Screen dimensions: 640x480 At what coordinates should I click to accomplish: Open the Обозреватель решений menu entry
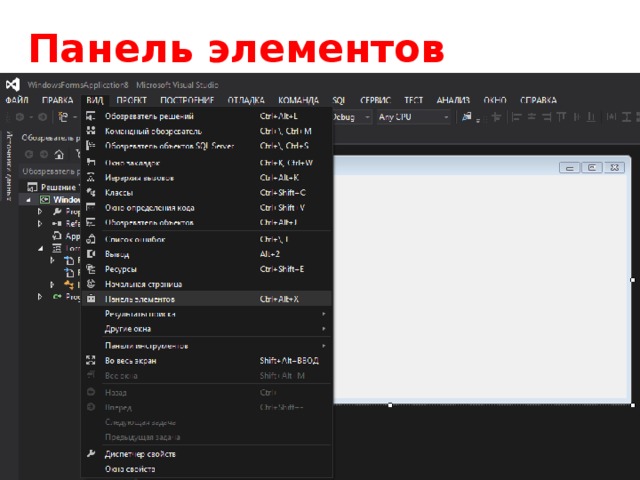pyautogui.click(x=207, y=116)
